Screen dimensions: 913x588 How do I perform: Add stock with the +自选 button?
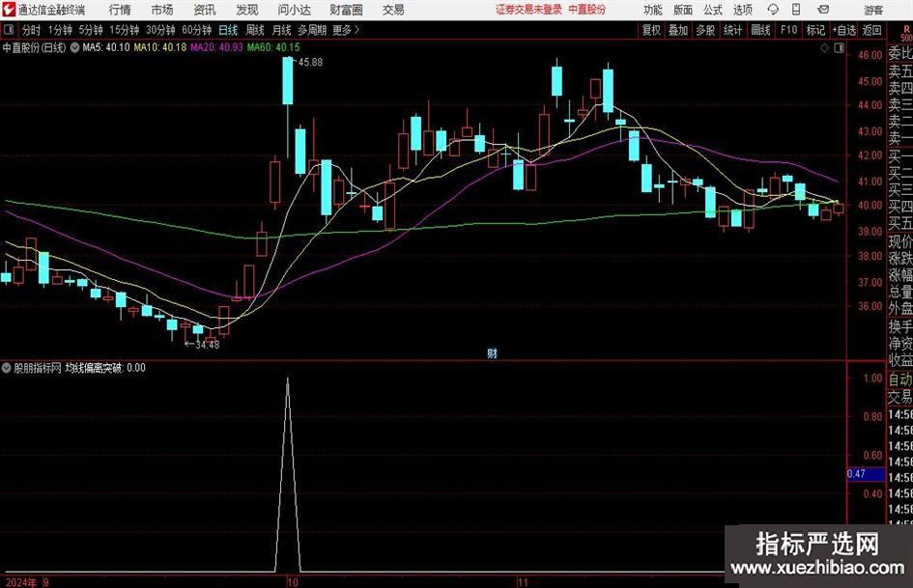(843, 30)
